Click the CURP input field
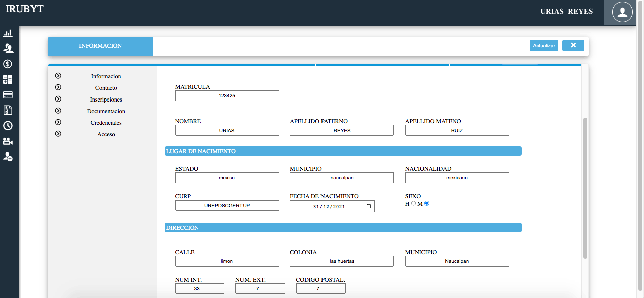Screen dimensions: 644x298 [x=227, y=206]
